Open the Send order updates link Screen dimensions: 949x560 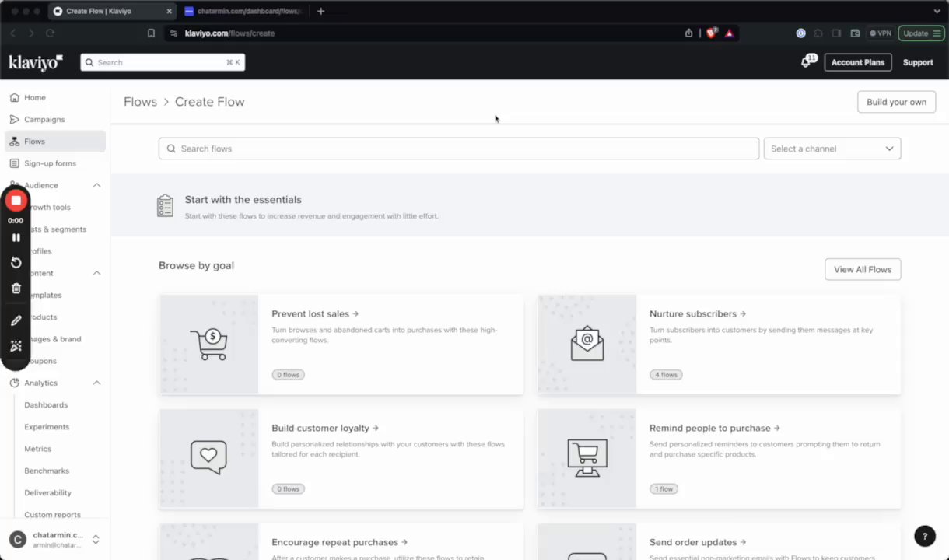pyautogui.click(x=698, y=543)
